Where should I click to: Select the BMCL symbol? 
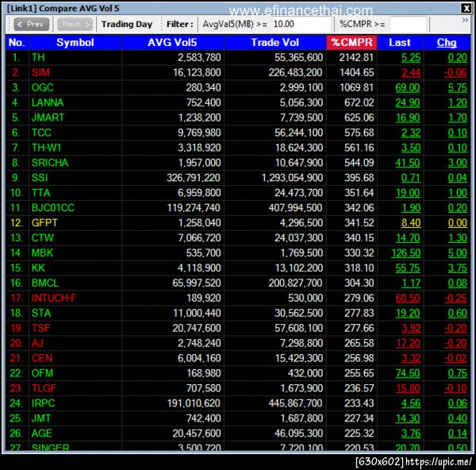pos(45,283)
